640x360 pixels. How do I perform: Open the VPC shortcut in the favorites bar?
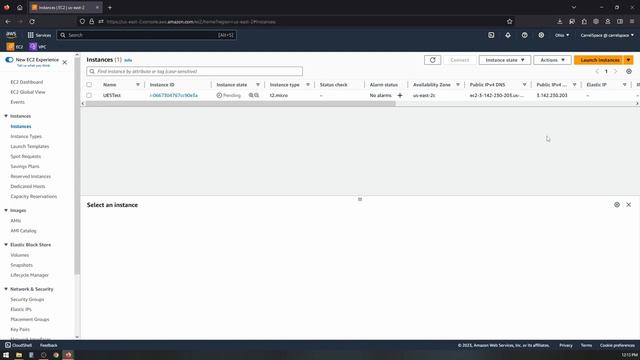[38, 47]
